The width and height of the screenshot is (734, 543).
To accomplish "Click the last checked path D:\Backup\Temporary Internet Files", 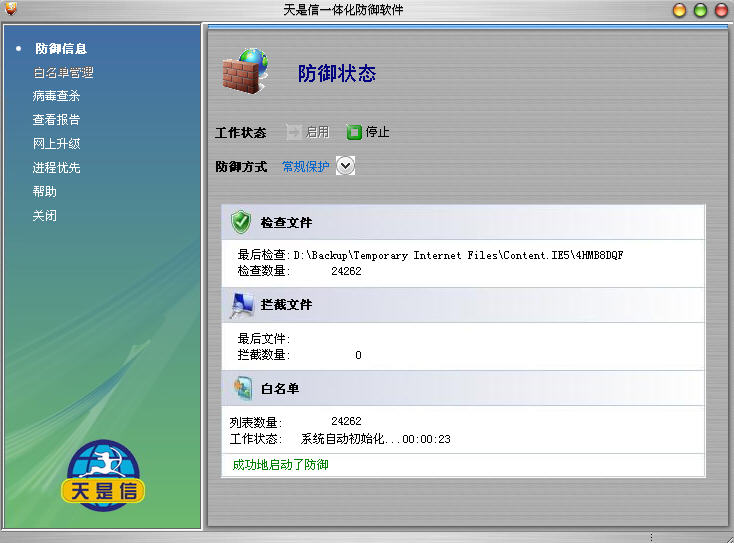I will point(458,255).
